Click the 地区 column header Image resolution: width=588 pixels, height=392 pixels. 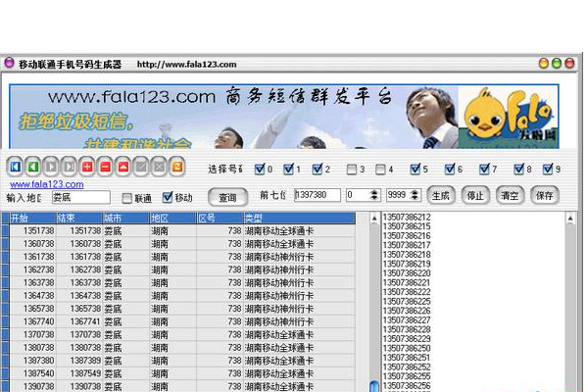pos(173,218)
